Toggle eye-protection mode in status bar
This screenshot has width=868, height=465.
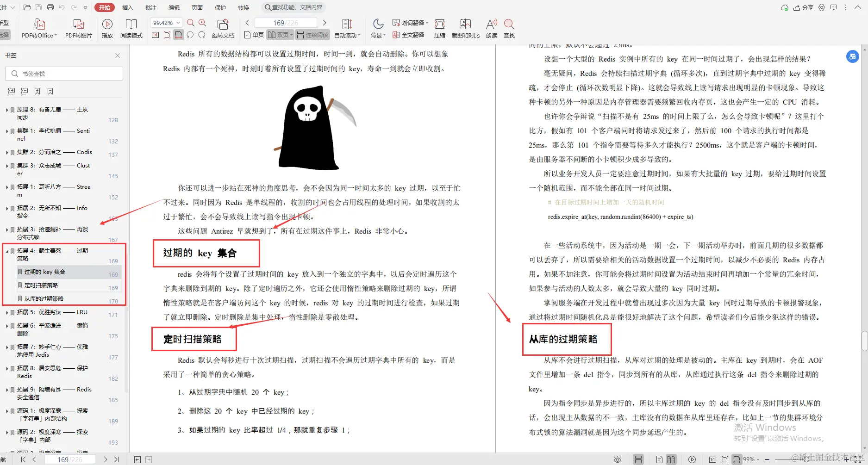(x=618, y=459)
